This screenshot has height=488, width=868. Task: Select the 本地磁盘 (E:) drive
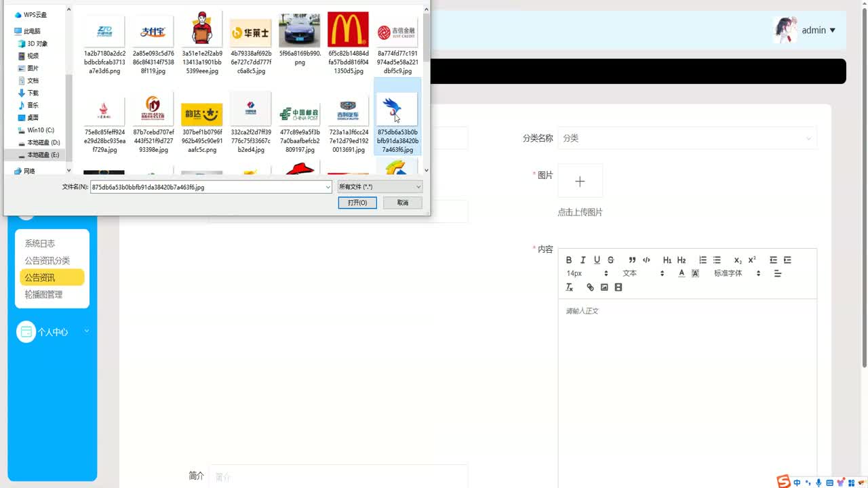click(x=39, y=155)
